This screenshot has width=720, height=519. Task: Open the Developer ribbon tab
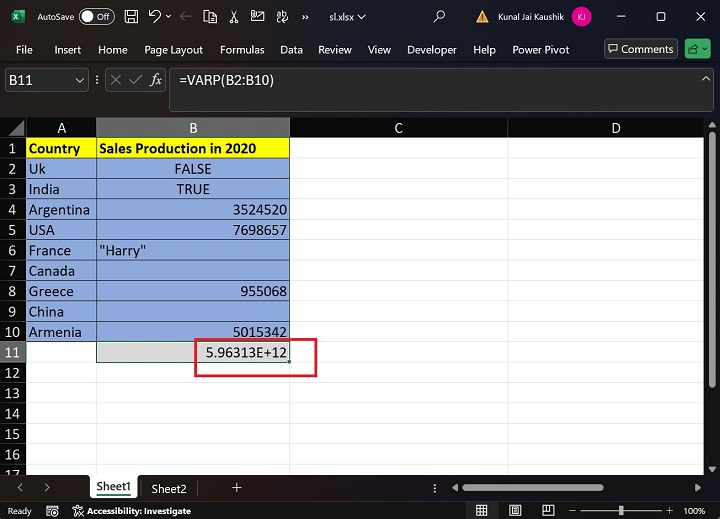pyautogui.click(x=432, y=50)
